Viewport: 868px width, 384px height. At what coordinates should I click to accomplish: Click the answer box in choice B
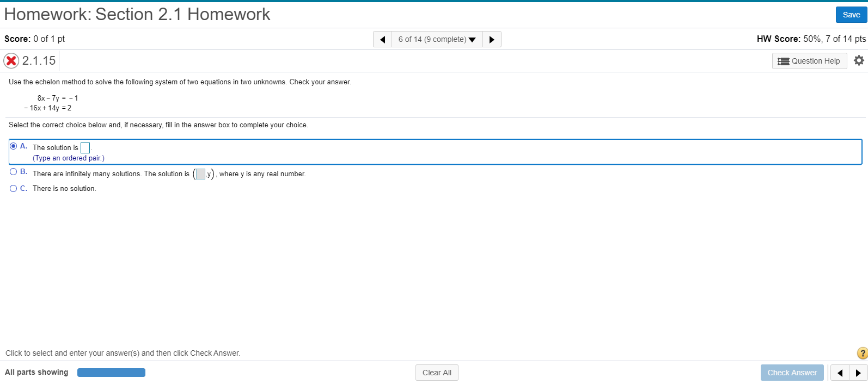click(200, 174)
